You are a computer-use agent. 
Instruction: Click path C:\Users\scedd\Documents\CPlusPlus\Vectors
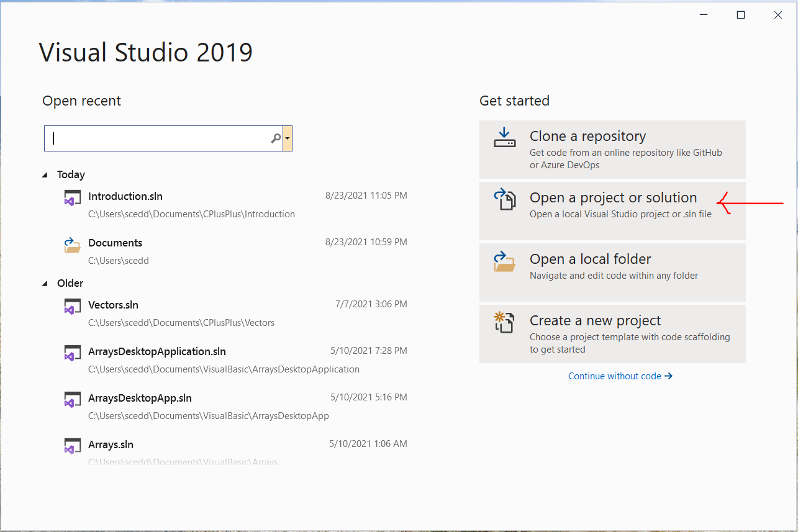tap(181, 323)
